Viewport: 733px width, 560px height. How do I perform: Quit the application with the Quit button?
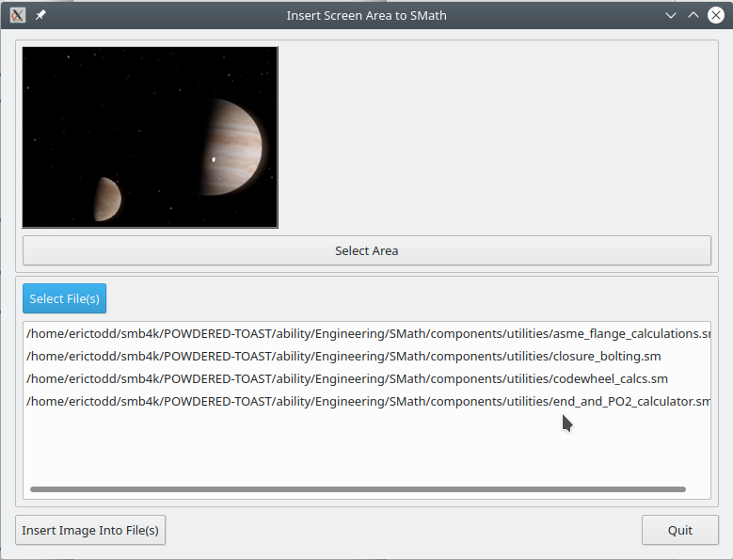point(679,530)
